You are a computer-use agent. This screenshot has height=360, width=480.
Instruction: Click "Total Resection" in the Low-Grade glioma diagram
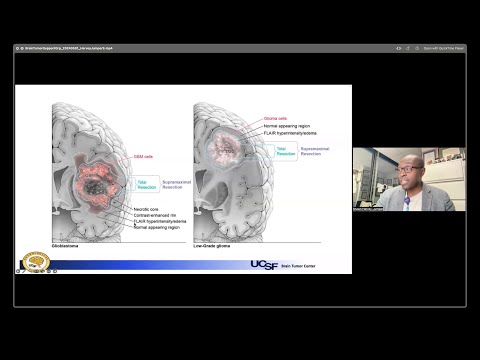(x=286, y=151)
